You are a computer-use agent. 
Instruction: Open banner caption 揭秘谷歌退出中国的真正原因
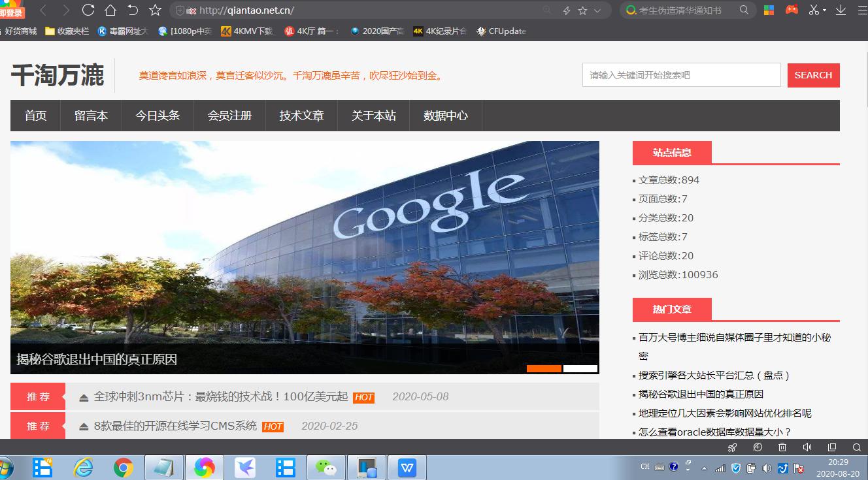(97, 359)
